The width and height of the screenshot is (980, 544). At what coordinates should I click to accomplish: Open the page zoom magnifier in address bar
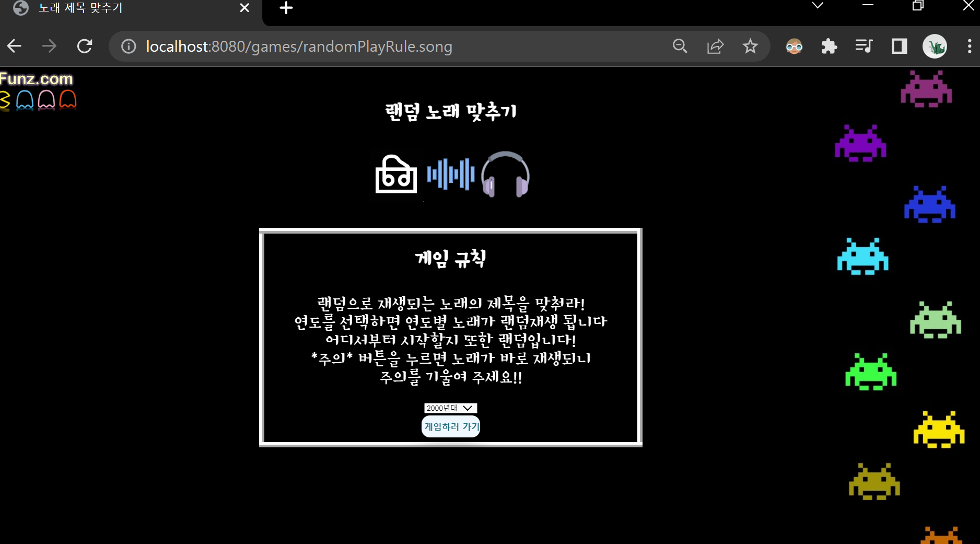680,46
